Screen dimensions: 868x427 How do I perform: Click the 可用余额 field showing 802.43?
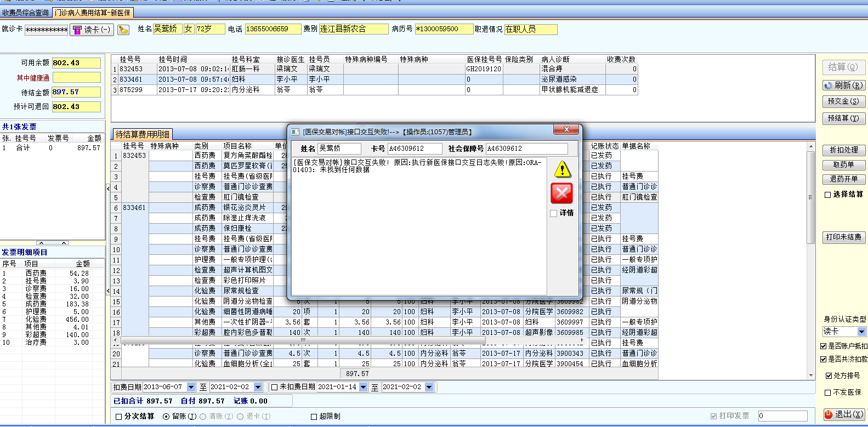click(x=76, y=63)
